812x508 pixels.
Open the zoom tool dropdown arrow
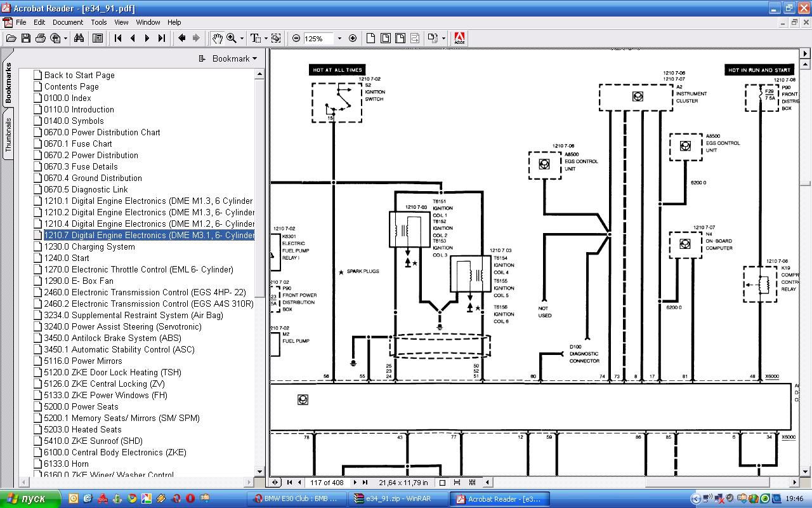(242, 38)
